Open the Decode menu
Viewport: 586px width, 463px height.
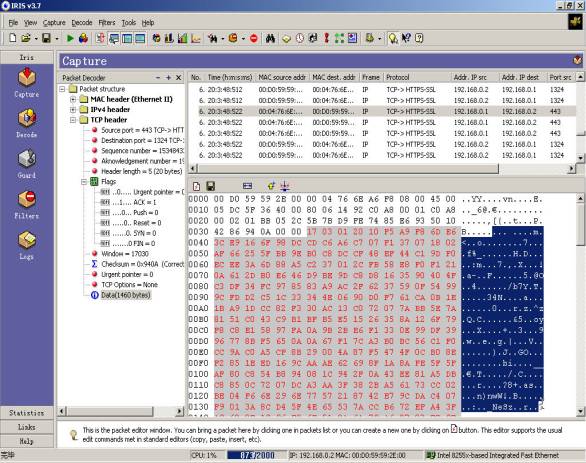82,23
